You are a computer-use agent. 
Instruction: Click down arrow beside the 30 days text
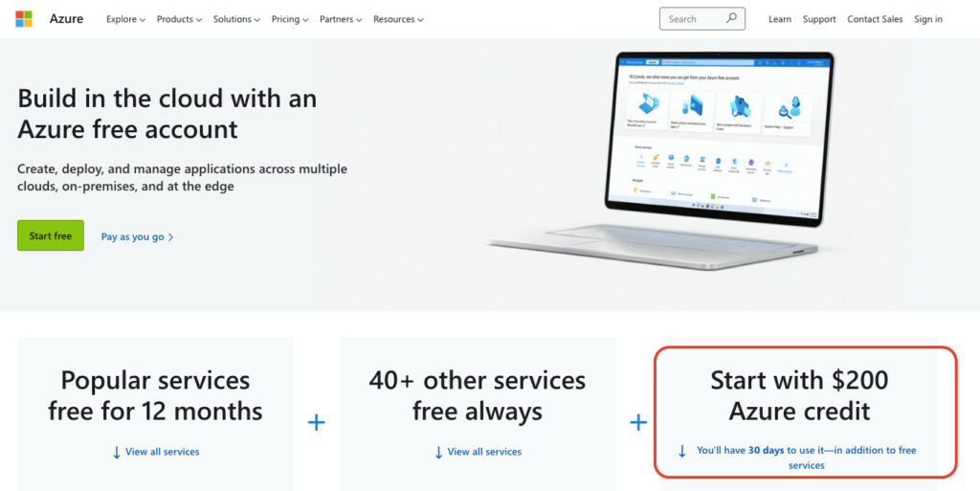[x=681, y=451]
